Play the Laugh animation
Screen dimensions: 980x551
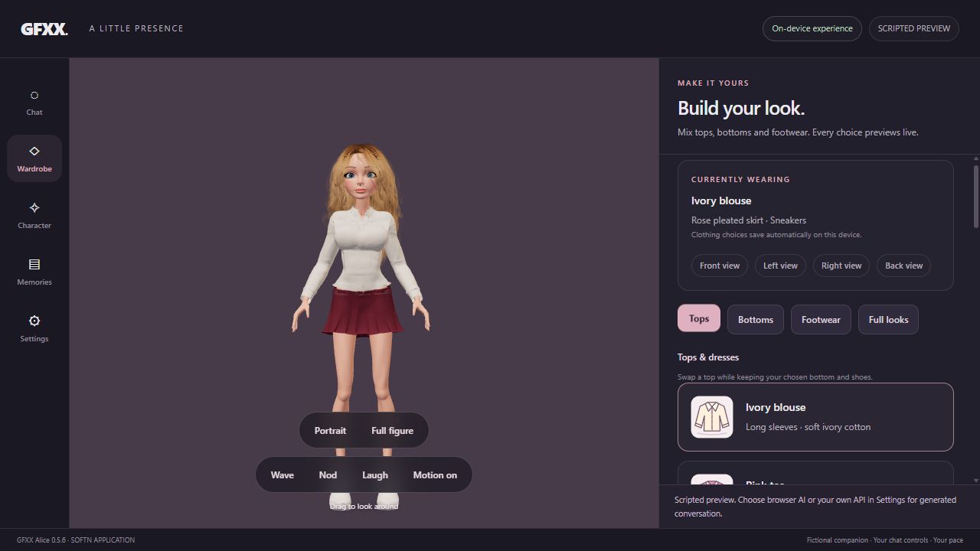[x=375, y=475]
